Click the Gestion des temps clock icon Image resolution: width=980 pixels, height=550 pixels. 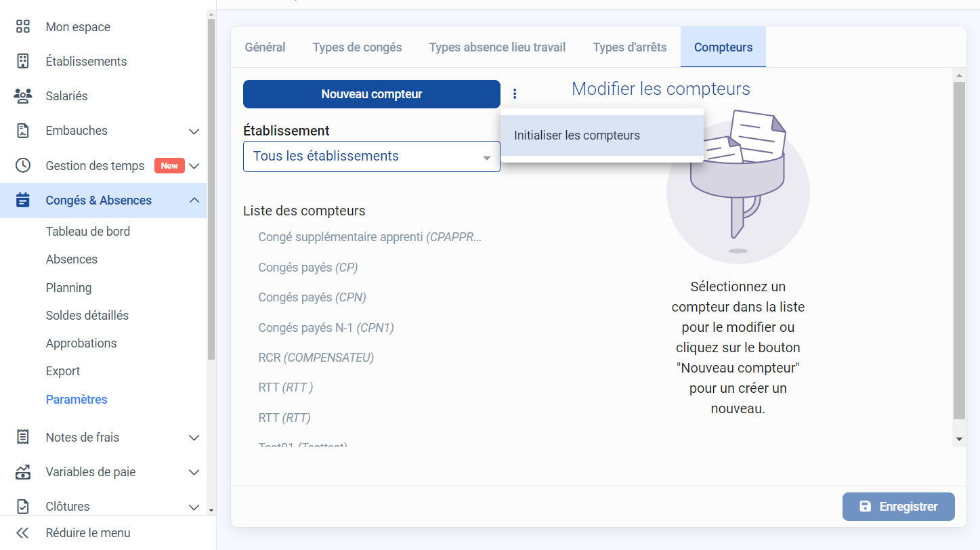click(23, 165)
